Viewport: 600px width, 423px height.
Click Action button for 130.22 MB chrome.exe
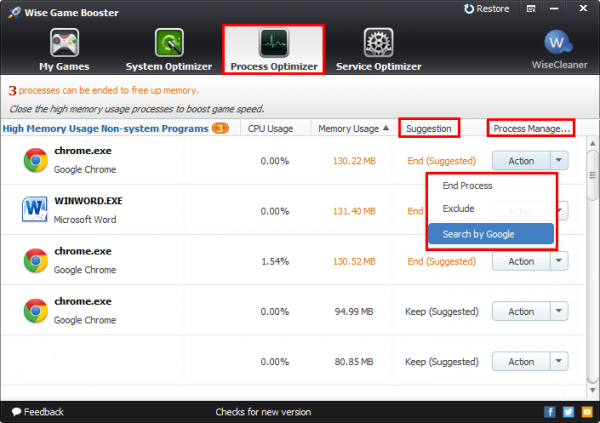coord(521,161)
